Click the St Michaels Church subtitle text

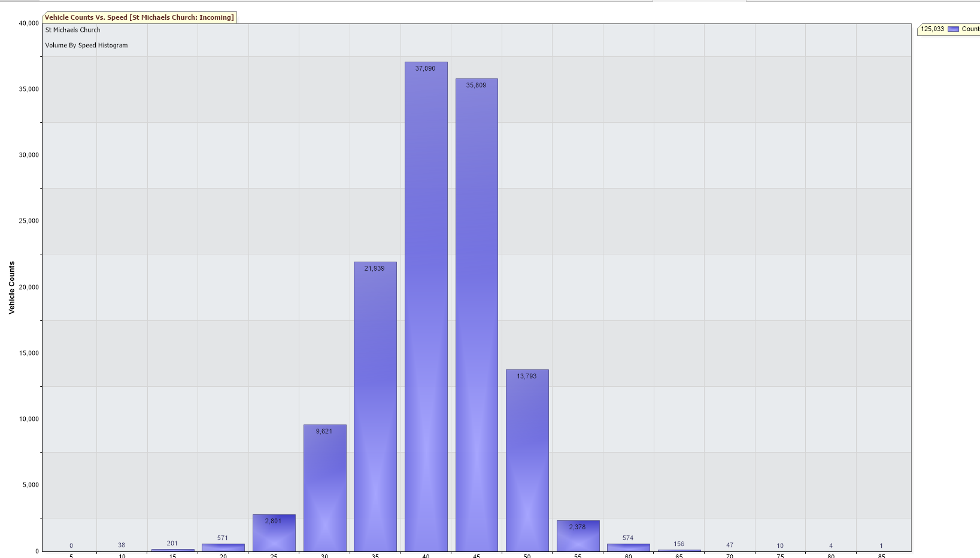(73, 29)
